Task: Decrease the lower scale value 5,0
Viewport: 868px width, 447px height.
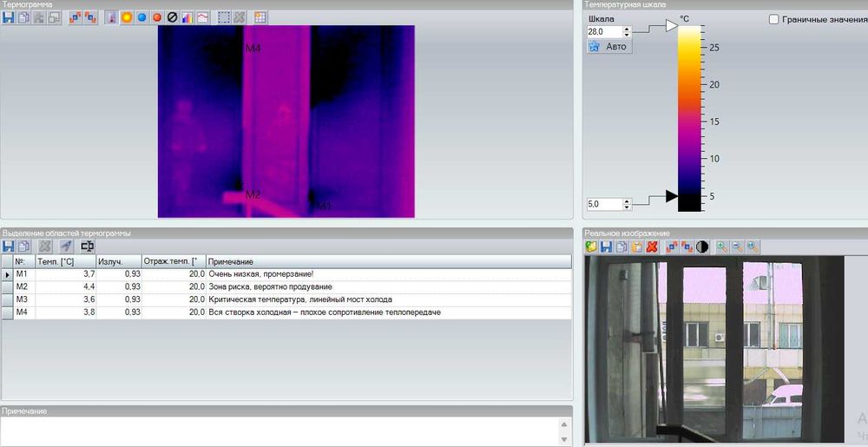Action: click(627, 207)
